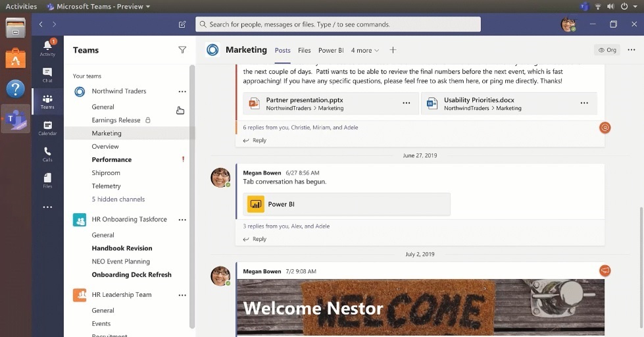Open HR Leadership Team more options

182,295
